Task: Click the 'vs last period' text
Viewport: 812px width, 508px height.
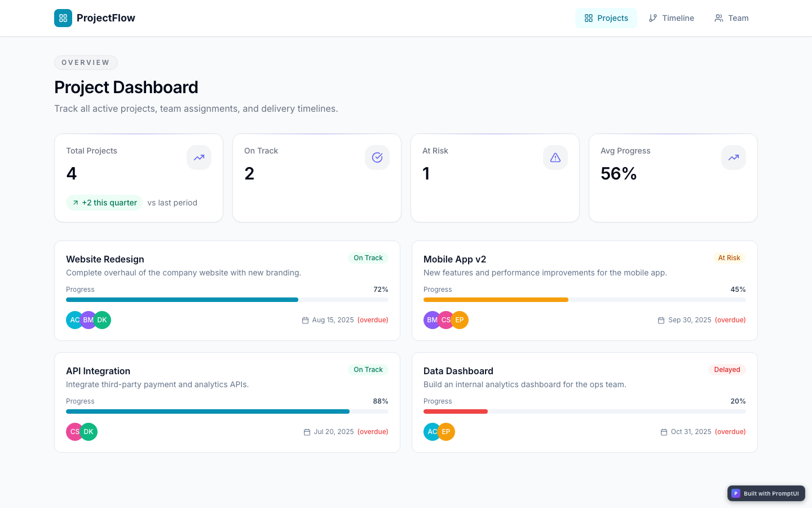Action: tap(173, 203)
